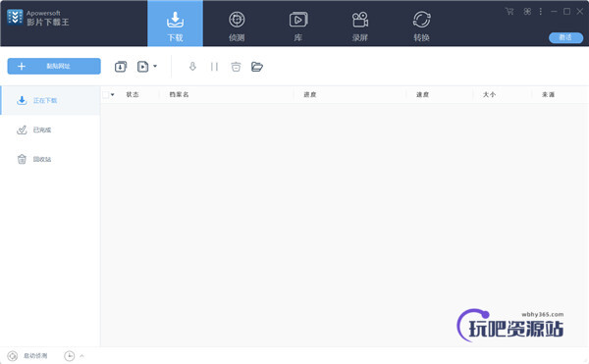The width and height of the screenshot is (589, 364).
Task: Click the paste URL button with plus sign
Action: (x=54, y=66)
